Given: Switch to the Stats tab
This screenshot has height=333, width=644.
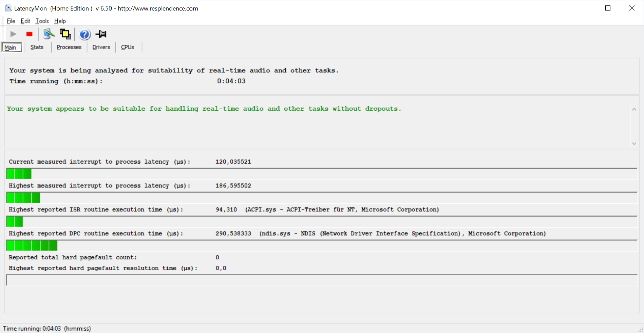Looking at the screenshot, I should [x=37, y=47].
